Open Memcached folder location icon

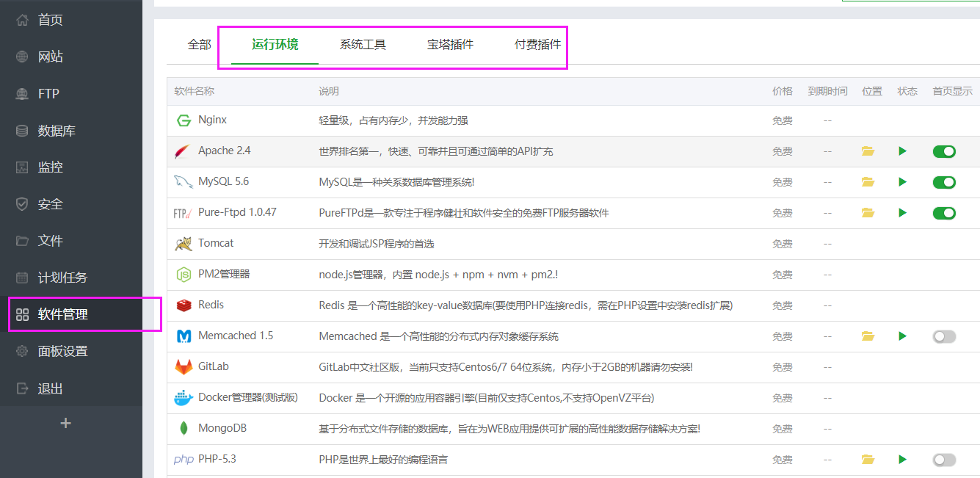click(868, 336)
